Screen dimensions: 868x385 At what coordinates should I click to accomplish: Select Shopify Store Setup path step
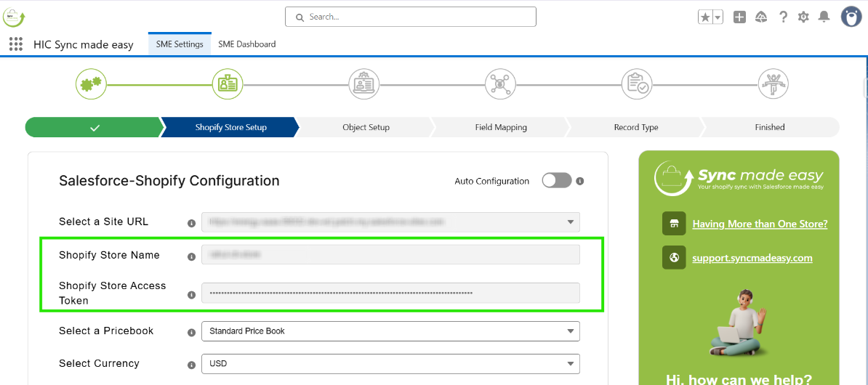(231, 127)
